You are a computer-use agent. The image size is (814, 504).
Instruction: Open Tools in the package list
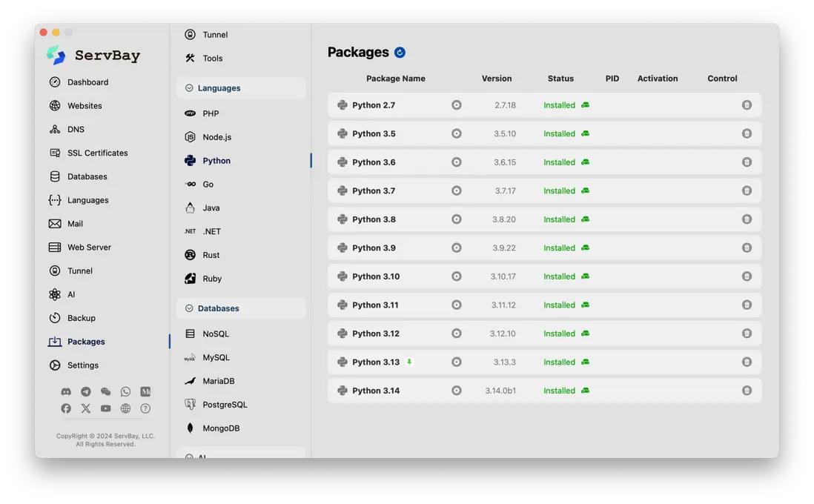tap(212, 59)
